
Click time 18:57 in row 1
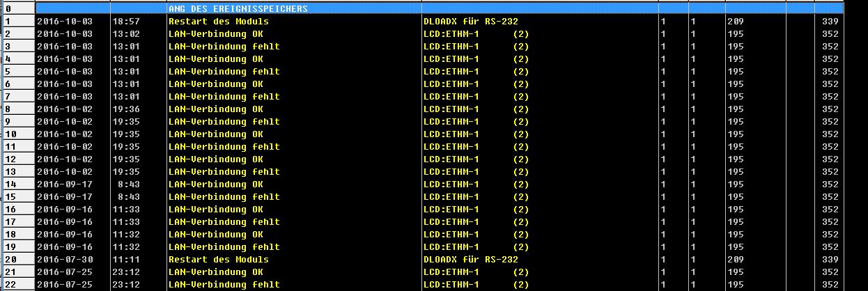(x=126, y=22)
